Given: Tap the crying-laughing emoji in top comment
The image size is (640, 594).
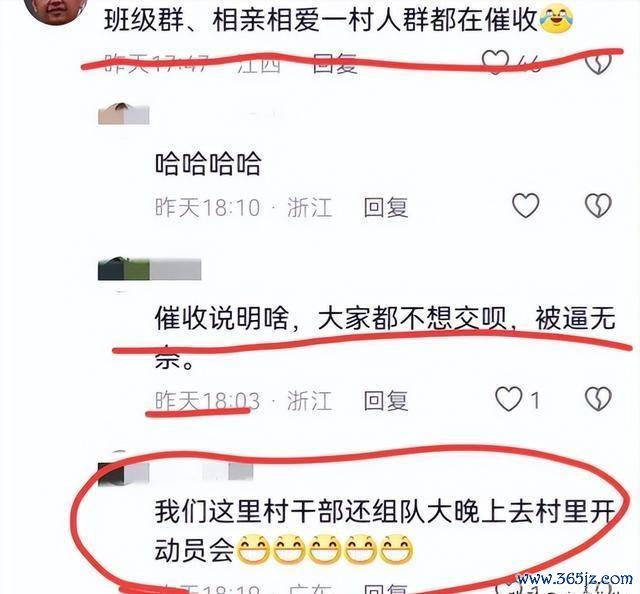Looking at the screenshot, I should coord(557,19).
